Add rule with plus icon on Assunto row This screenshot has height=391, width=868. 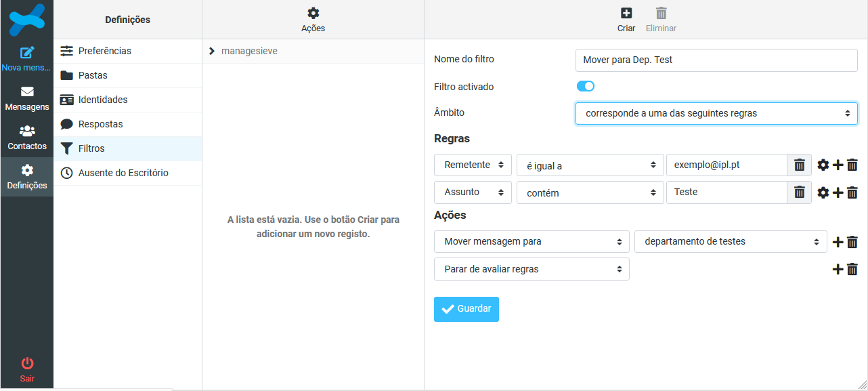(x=838, y=192)
